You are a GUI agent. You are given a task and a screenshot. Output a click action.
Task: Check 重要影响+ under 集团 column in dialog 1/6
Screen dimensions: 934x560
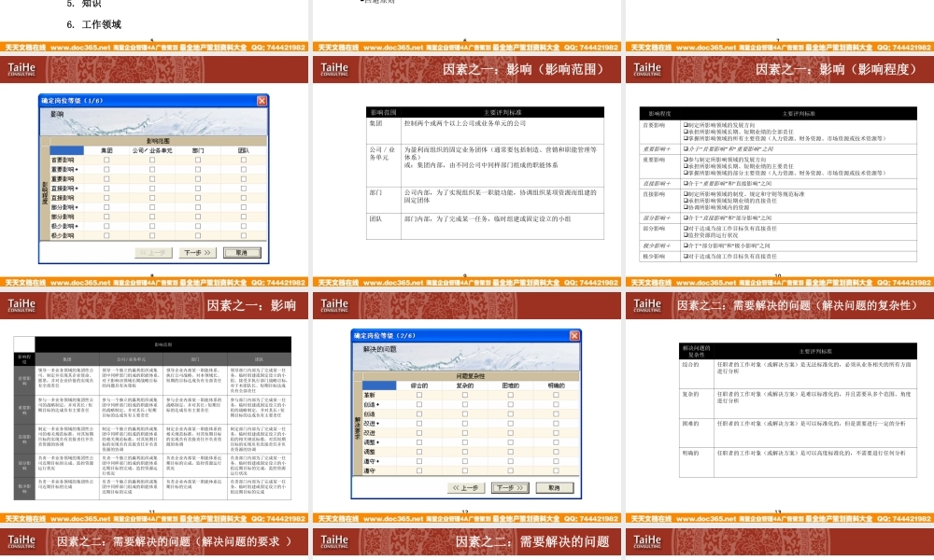tap(106, 170)
